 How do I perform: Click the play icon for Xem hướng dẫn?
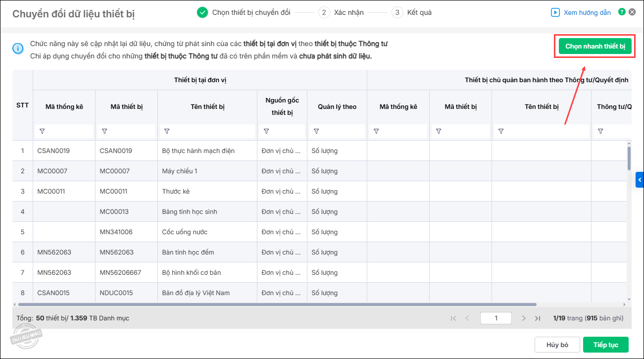(555, 12)
